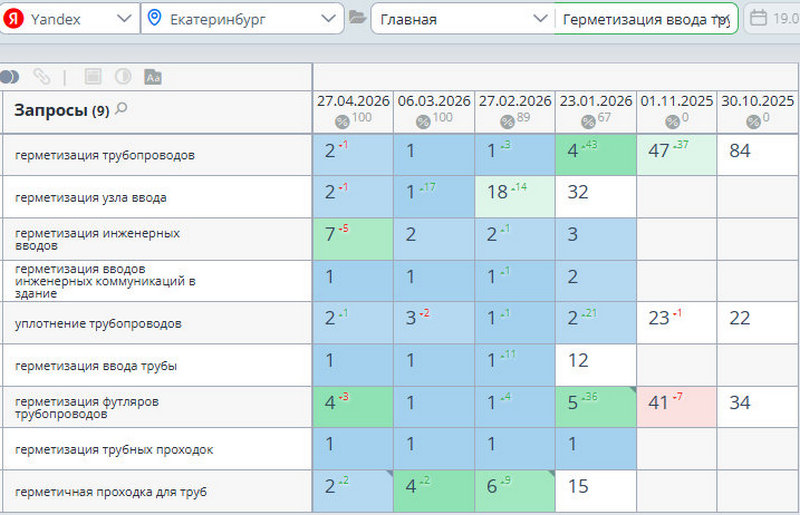Image resolution: width=800 pixels, height=515 pixels.
Task: Select query герметизация вводов инженерных коммуникаций в здание
Action: click(105, 281)
